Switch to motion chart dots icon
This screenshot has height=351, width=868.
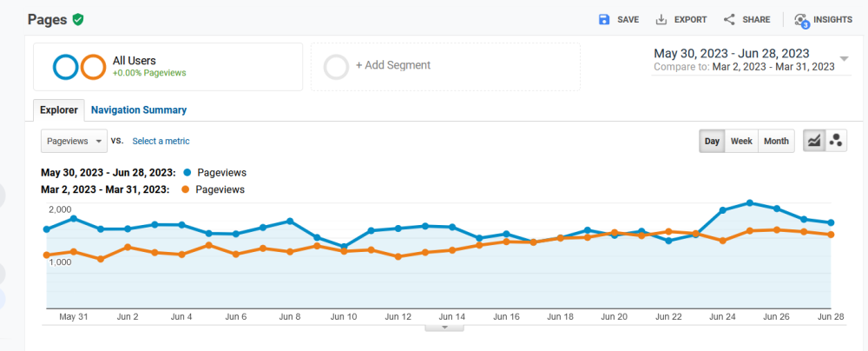click(x=836, y=141)
